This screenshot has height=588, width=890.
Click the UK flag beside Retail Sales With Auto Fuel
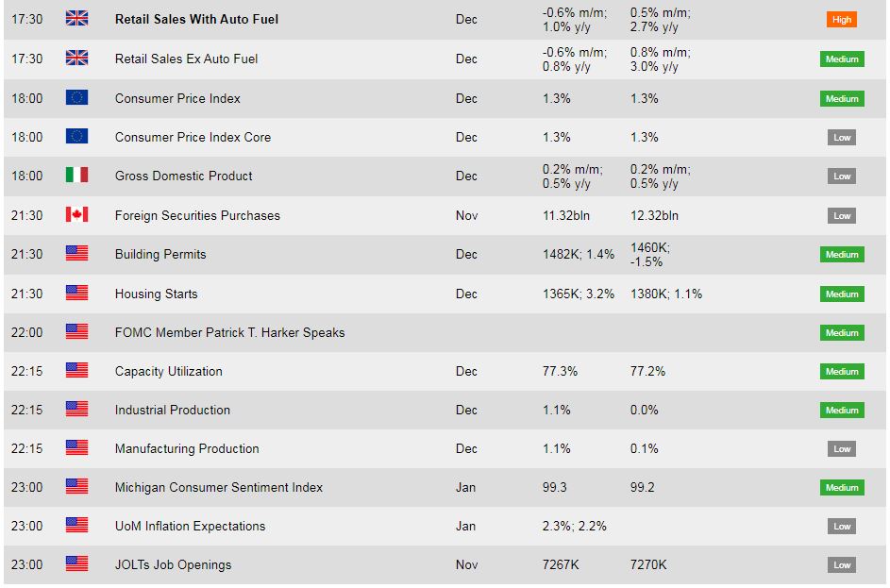tap(76, 19)
